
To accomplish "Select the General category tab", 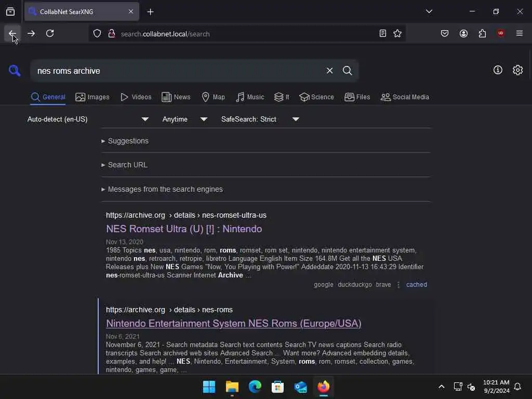I will tap(48, 97).
